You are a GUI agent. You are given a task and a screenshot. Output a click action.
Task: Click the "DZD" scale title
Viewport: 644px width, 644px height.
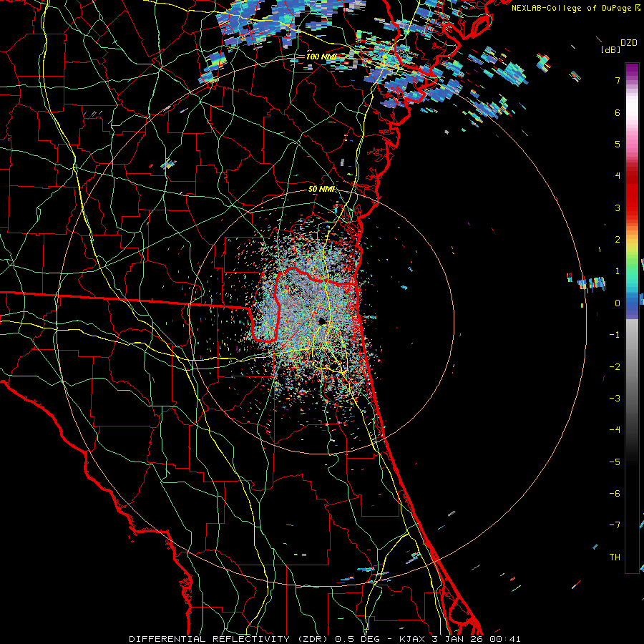pos(629,43)
